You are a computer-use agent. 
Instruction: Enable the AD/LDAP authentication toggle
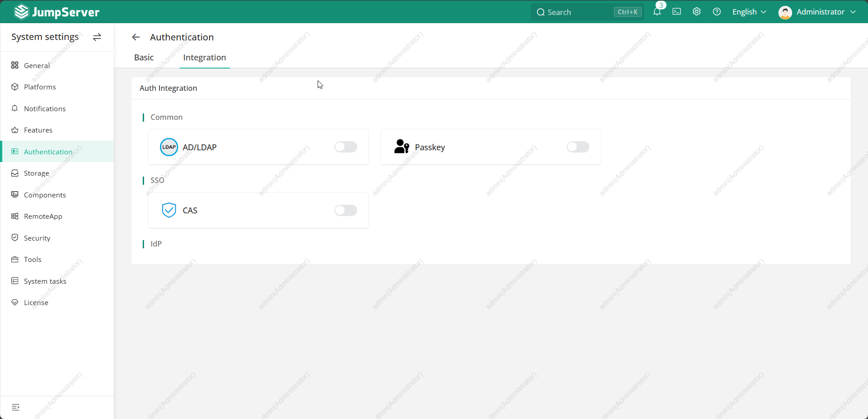coord(345,147)
